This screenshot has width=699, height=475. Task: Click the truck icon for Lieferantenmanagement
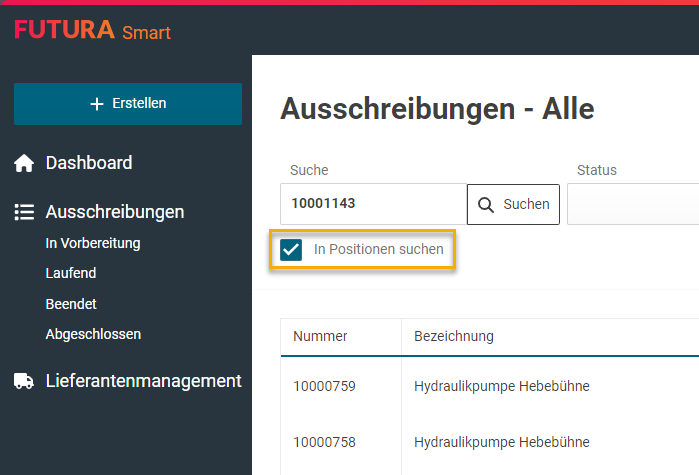pos(24,381)
